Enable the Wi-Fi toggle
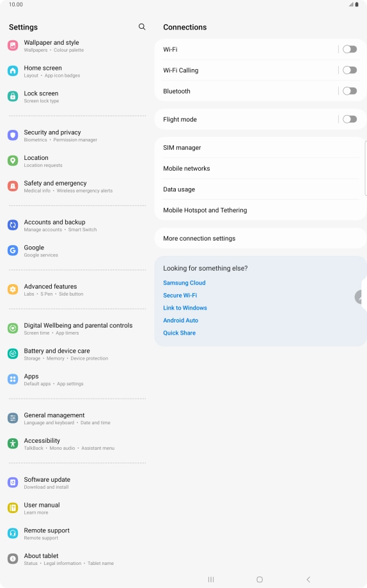 click(350, 49)
